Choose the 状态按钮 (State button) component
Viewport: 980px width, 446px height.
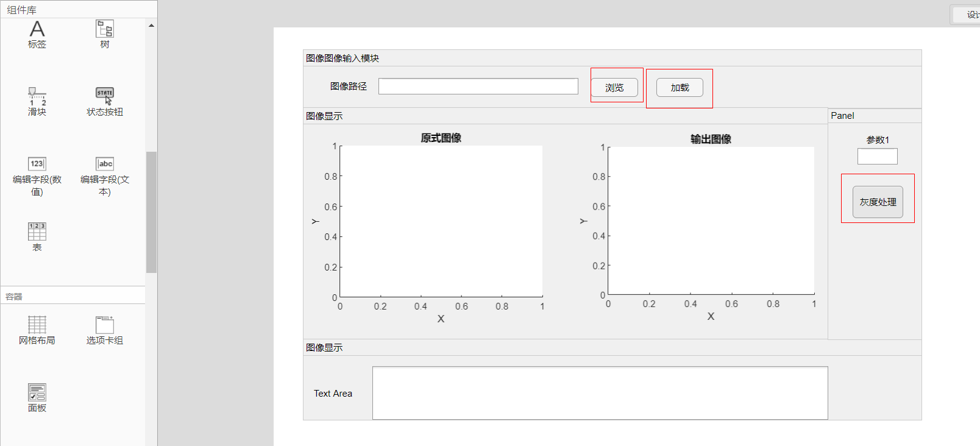(x=104, y=96)
